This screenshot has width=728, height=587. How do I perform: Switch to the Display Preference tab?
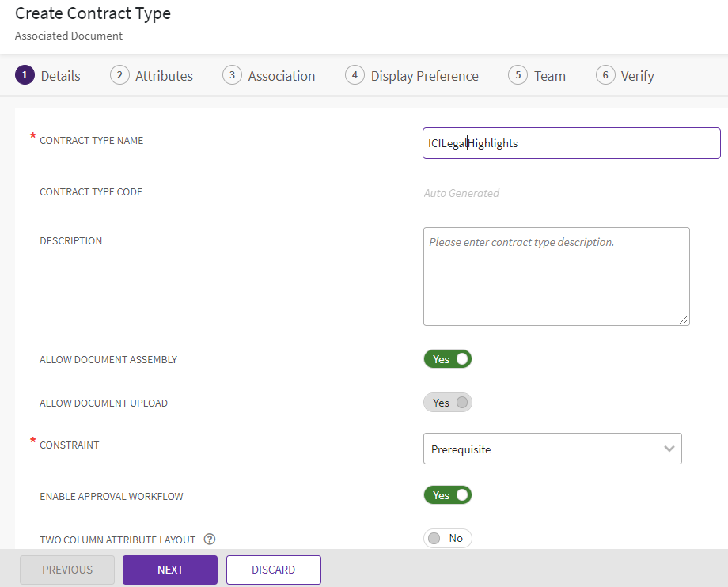(424, 76)
